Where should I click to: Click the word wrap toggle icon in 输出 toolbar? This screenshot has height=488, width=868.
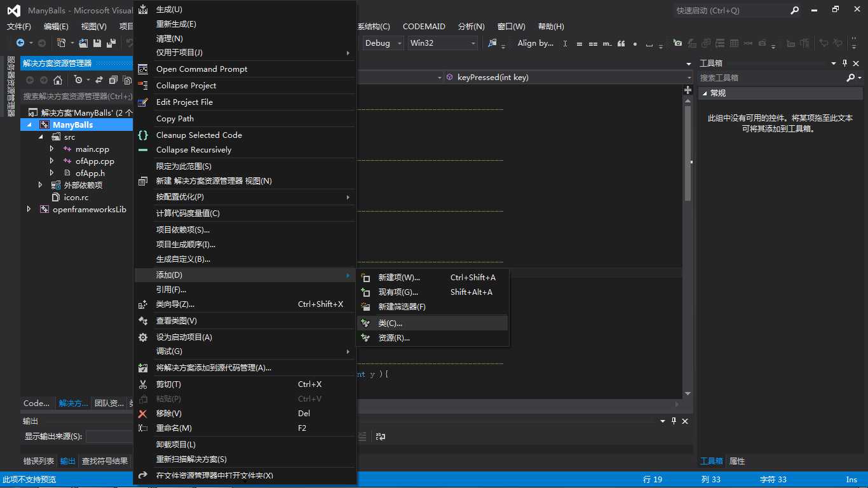380,437
